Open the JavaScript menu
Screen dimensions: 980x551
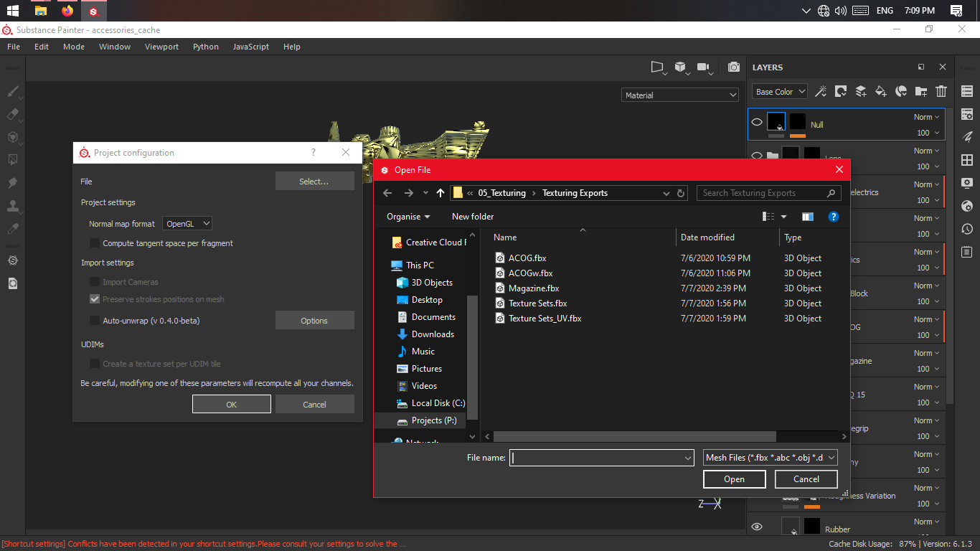(x=251, y=47)
